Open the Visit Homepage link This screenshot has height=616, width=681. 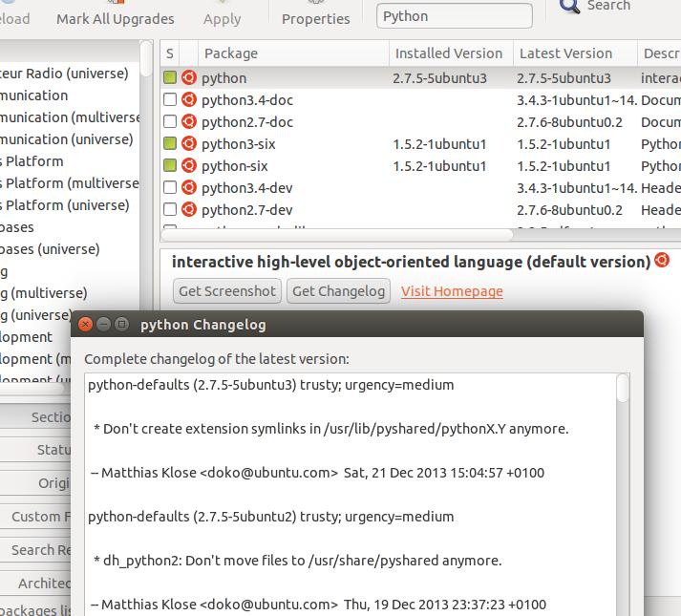[x=452, y=291]
